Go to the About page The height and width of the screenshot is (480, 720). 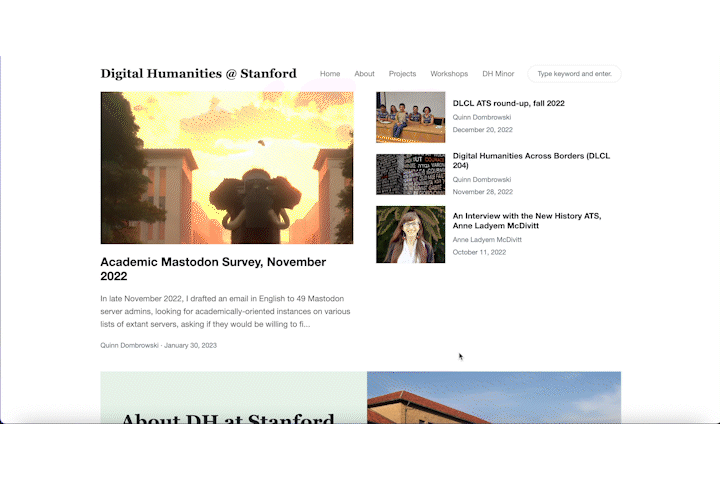coord(364,73)
